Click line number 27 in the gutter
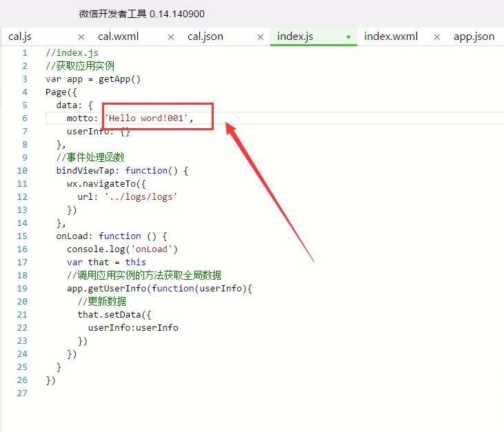504x432 pixels. (22, 393)
